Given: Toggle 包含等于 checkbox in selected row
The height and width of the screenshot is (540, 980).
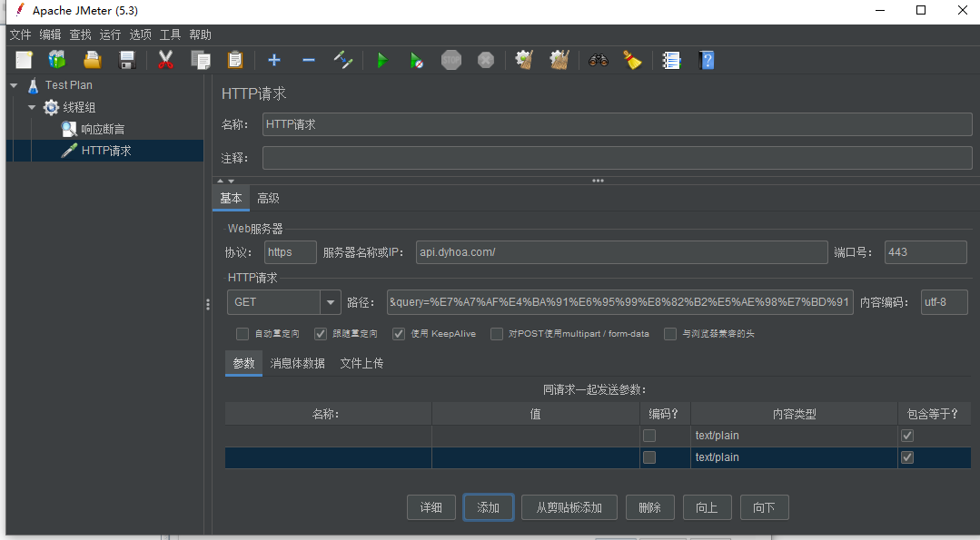Looking at the screenshot, I should 907,457.
